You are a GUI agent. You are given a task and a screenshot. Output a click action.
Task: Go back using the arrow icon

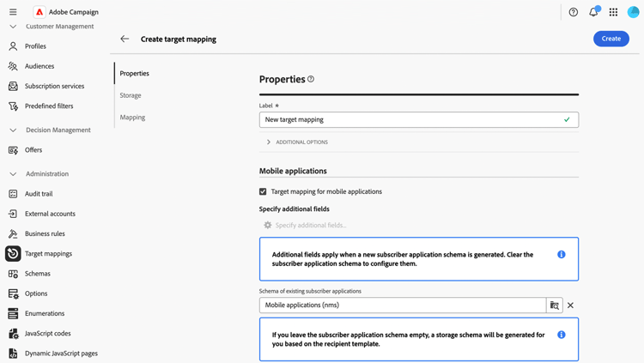coord(125,39)
